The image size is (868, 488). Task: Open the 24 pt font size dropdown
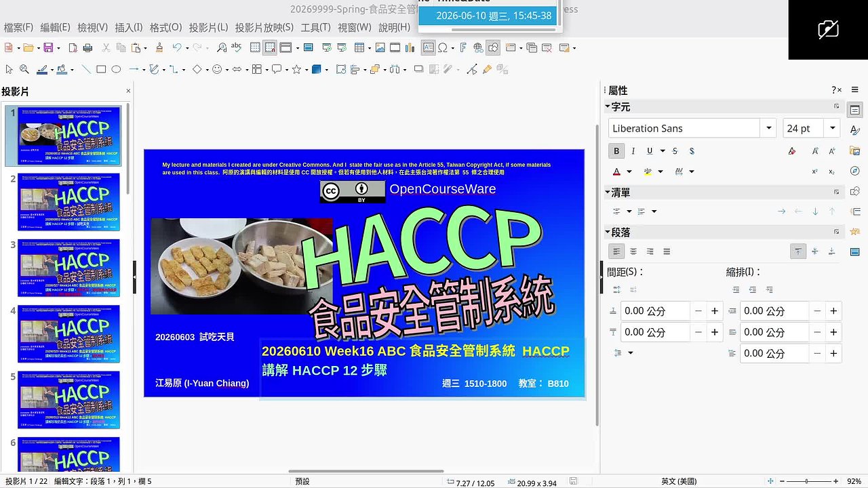[833, 128]
